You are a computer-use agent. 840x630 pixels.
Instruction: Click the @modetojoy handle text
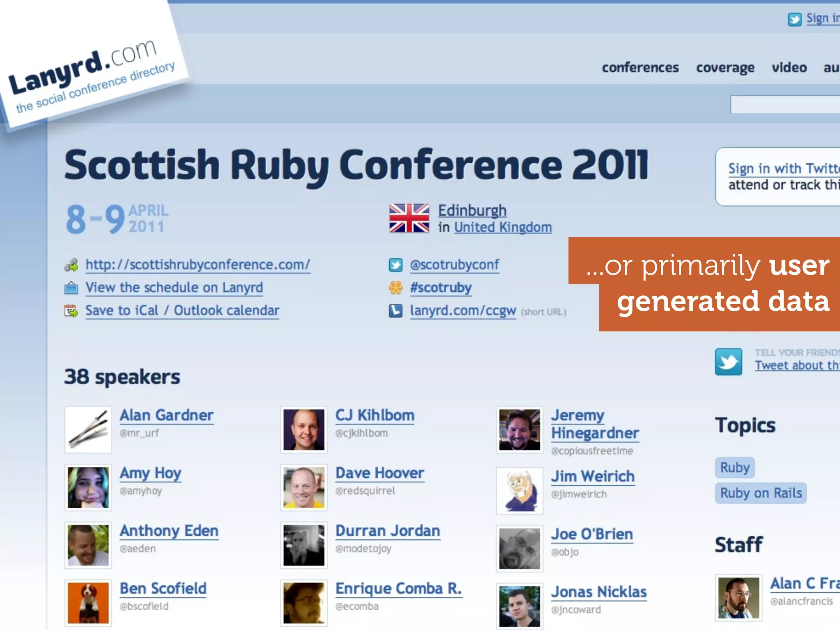tap(363, 549)
